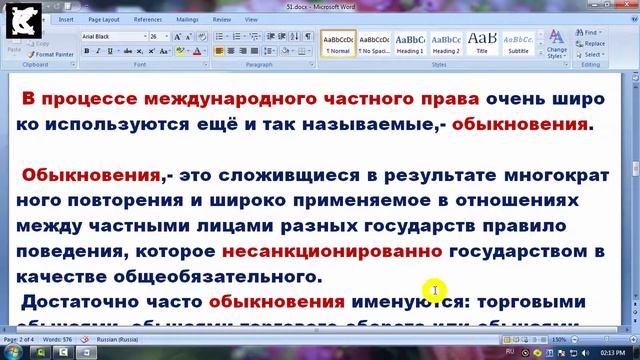Open View ribbon tab
The image size is (640, 360).
[251, 19]
